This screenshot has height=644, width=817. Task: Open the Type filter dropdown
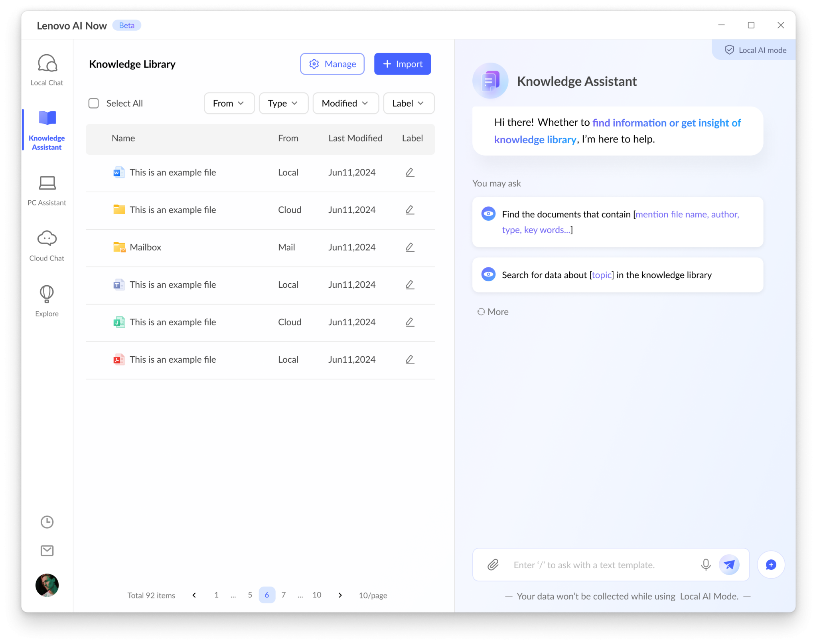point(283,103)
